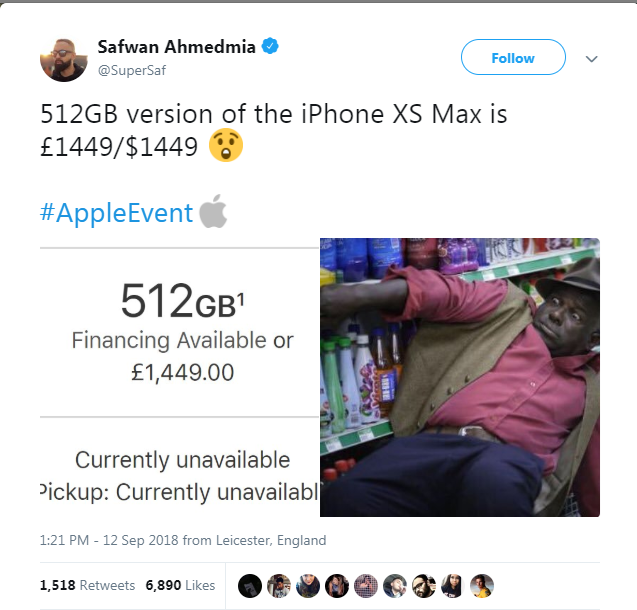Open the 512GB price screenshot image
The width and height of the screenshot is (637, 610).
[x=180, y=377]
